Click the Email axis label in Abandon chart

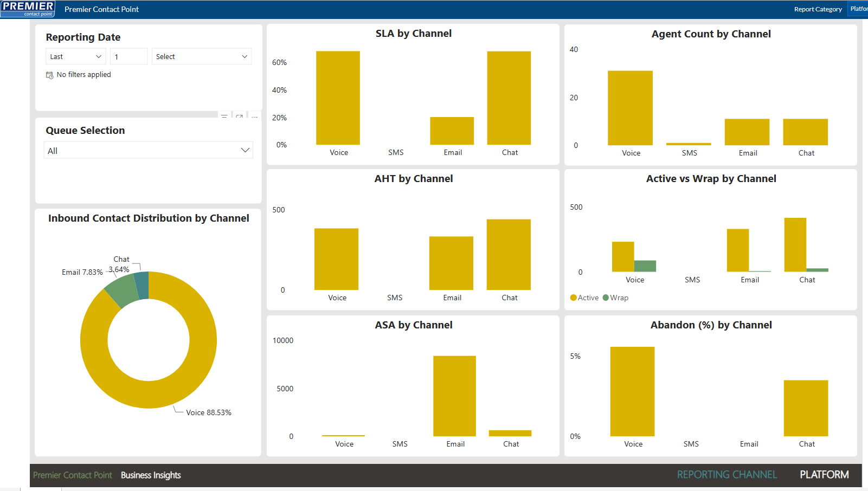pyautogui.click(x=749, y=444)
